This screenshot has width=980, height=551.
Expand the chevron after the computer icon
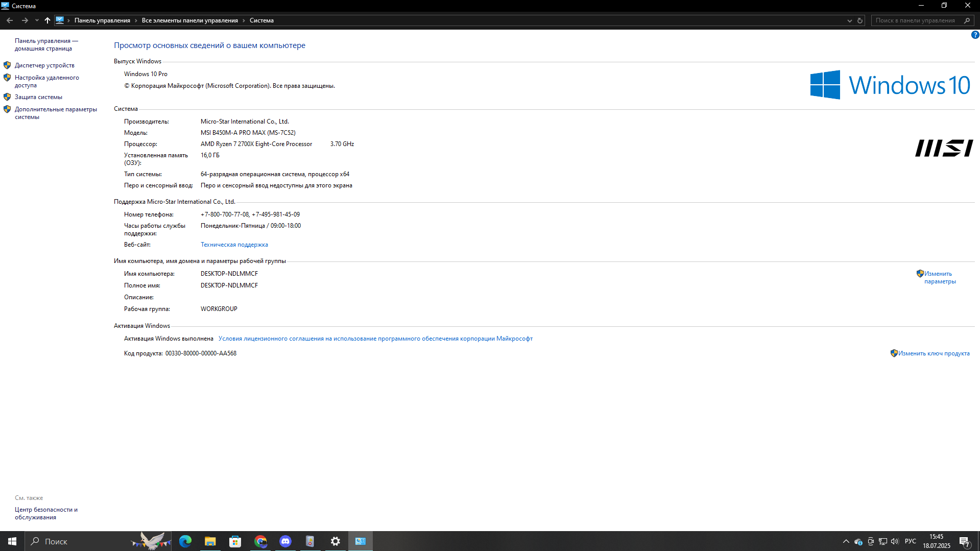pyautogui.click(x=68, y=20)
